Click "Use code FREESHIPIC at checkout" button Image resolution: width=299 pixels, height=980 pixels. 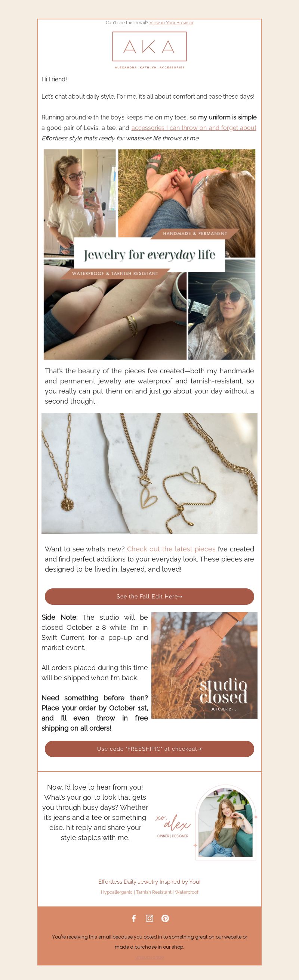point(149,749)
